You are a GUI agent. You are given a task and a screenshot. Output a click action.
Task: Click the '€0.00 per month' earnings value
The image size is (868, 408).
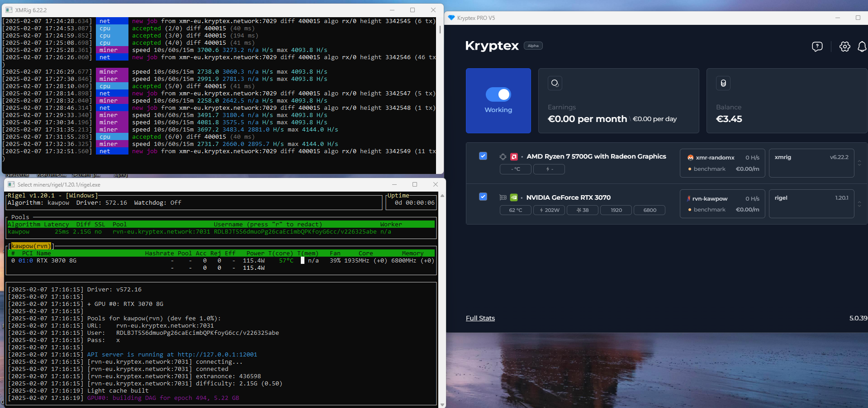pos(588,119)
